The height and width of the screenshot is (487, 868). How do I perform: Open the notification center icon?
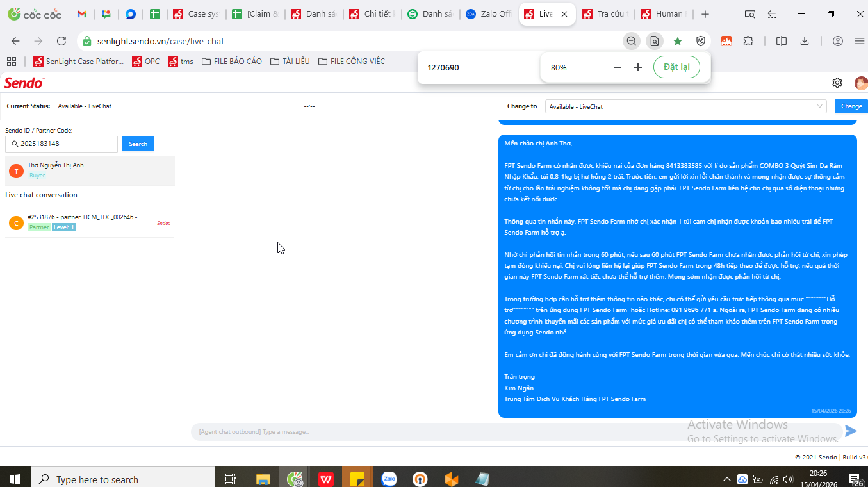855,479
